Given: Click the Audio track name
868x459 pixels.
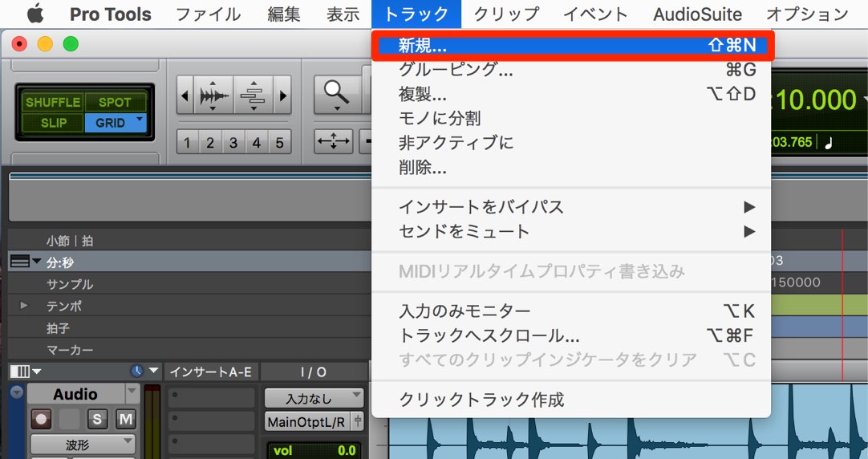Looking at the screenshot, I should (75, 394).
